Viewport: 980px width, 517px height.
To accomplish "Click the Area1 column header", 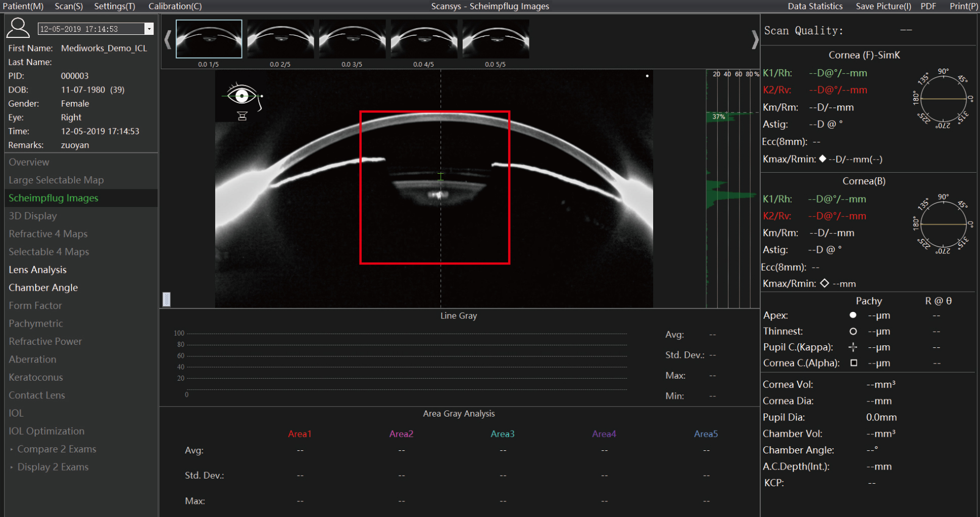I will click(x=300, y=434).
